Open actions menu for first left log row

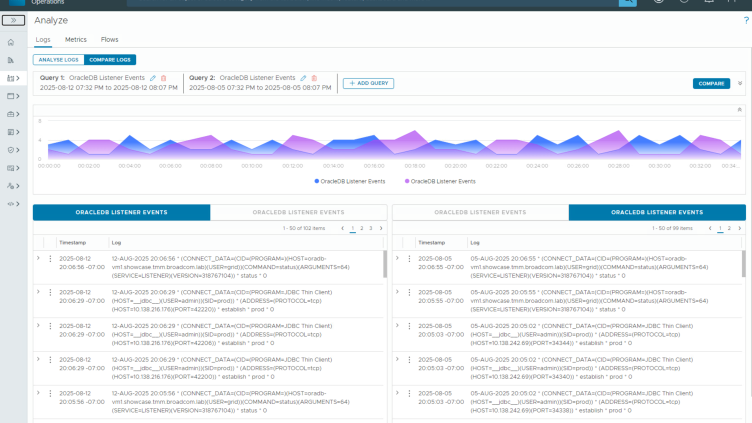pos(50,259)
